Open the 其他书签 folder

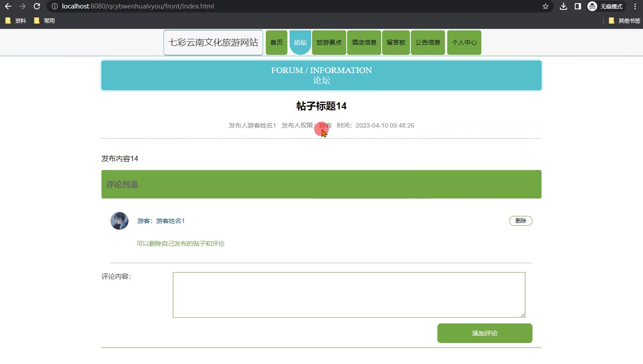click(x=624, y=21)
